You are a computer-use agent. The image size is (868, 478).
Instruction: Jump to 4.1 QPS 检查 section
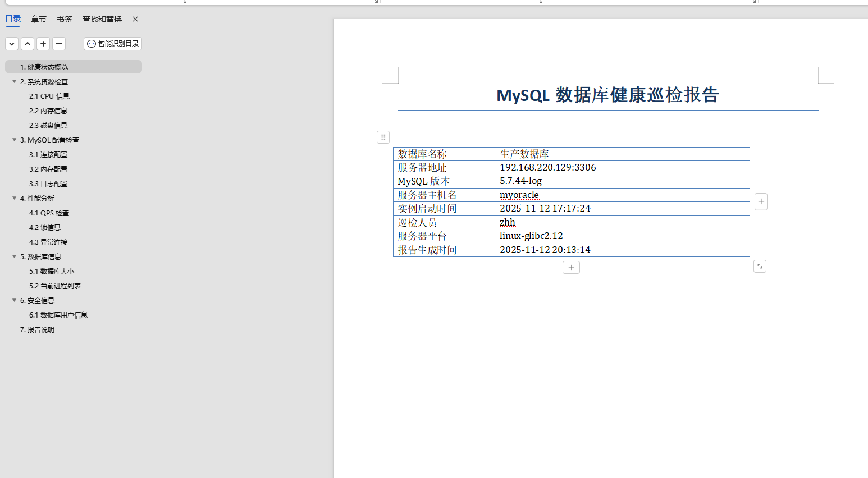coord(49,213)
